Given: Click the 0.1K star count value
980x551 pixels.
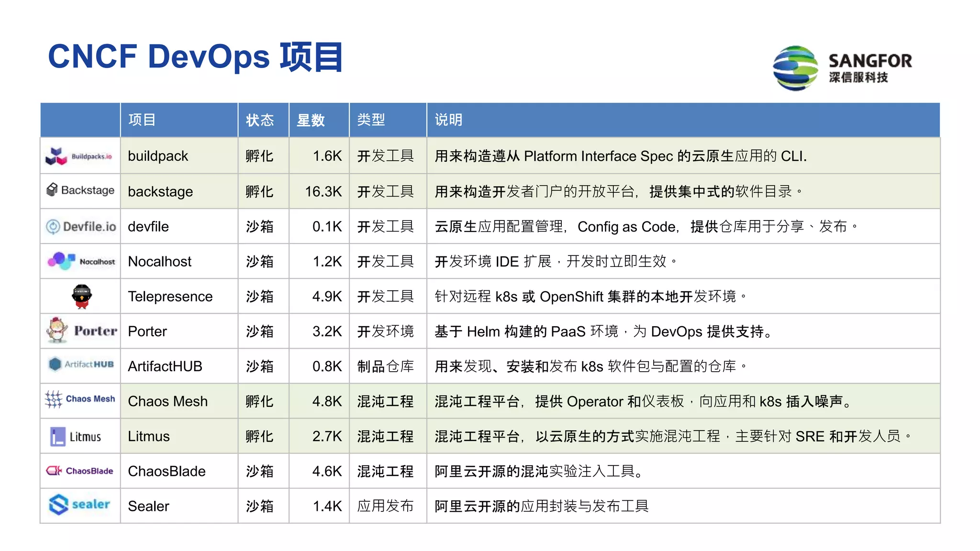Looking at the screenshot, I should pos(327,226).
